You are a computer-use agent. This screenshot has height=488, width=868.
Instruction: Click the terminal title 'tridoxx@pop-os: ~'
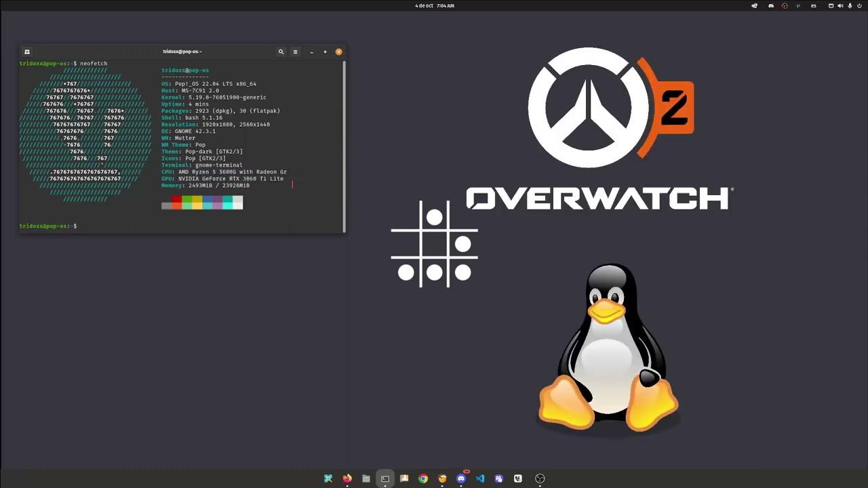[182, 52]
